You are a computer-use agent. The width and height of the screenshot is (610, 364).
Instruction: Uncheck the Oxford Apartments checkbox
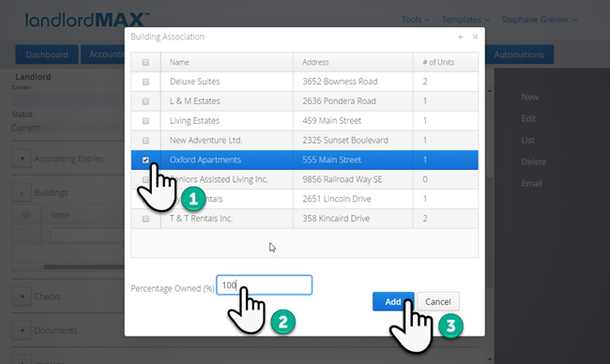[145, 159]
